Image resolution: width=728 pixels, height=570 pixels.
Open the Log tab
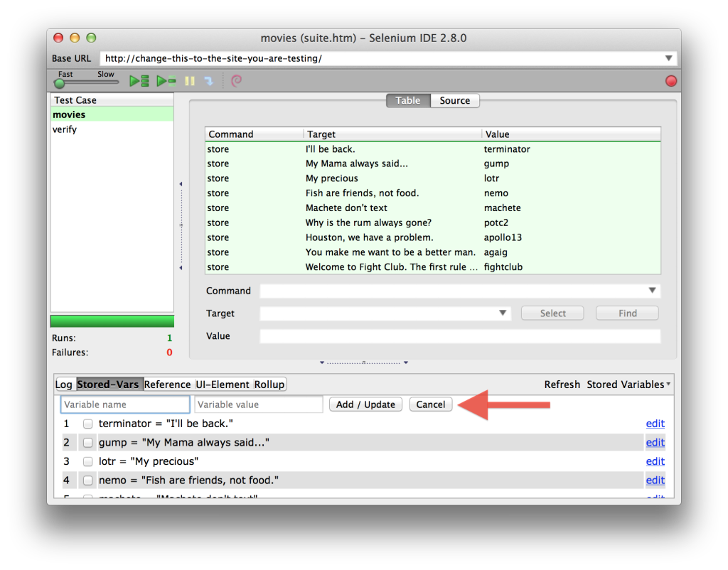63,385
